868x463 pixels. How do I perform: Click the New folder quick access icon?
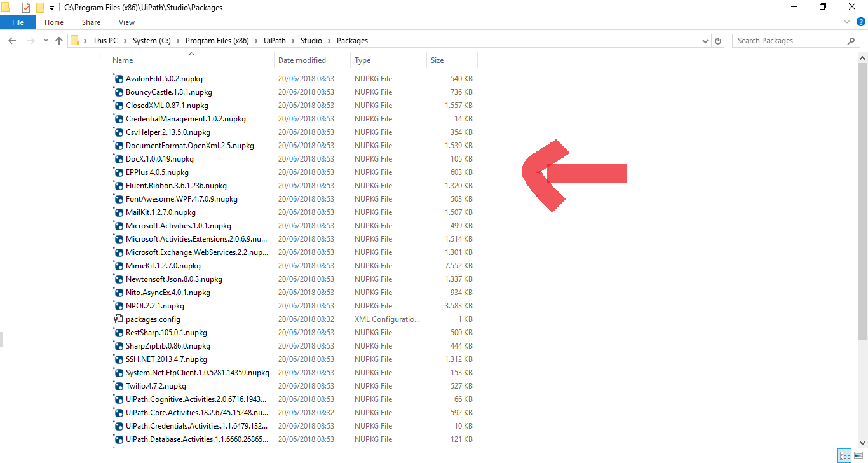pos(39,8)
